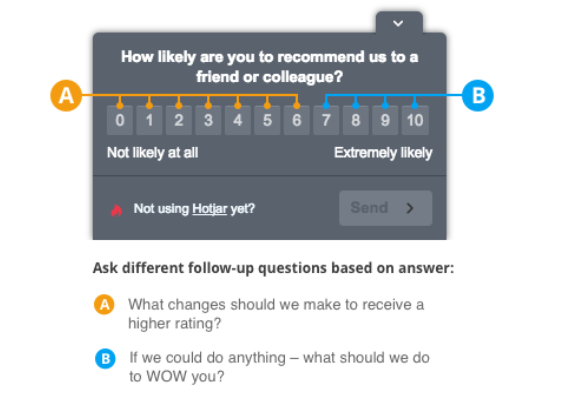Click the Hotjar flame logo icon
563x407 pixels.
coord(116,210)
